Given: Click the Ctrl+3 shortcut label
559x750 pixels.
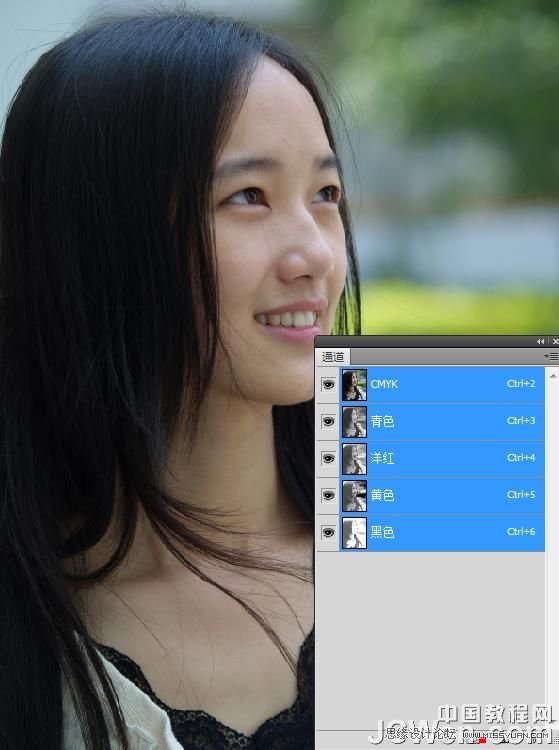Looking at the screenshot, I should (521, 420).
